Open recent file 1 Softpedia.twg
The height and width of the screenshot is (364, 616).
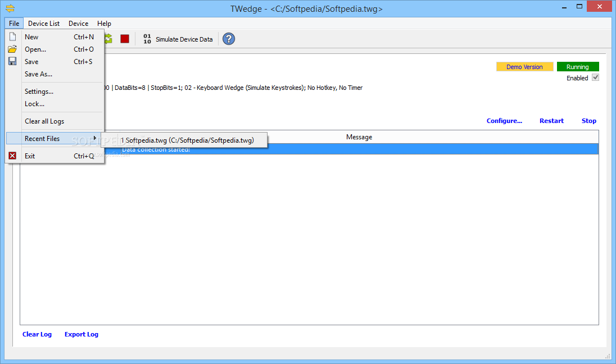click(184, 140)
